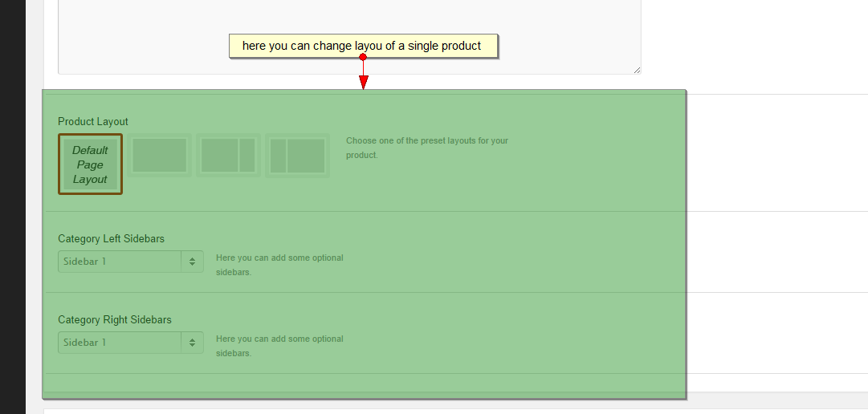Image resolution: width=868 pixels, height=414 pixels.
Task: Click the Product Layout label
Action: point(93,122)
